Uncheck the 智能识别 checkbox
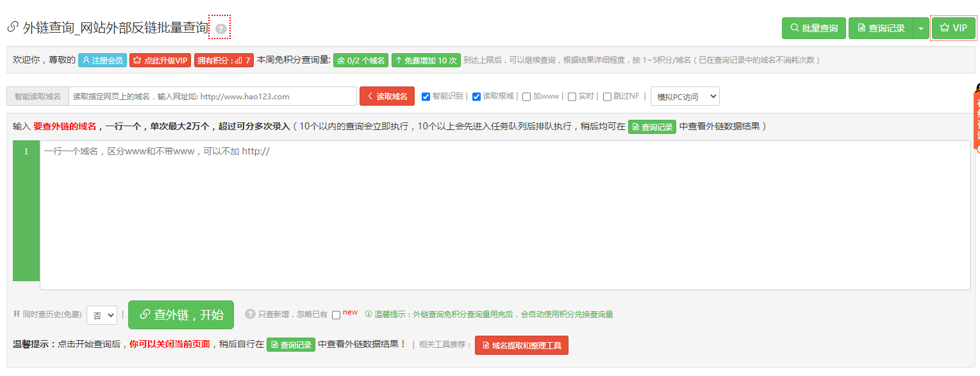Viewport: 980px width, 376px height. click(426, 97)
